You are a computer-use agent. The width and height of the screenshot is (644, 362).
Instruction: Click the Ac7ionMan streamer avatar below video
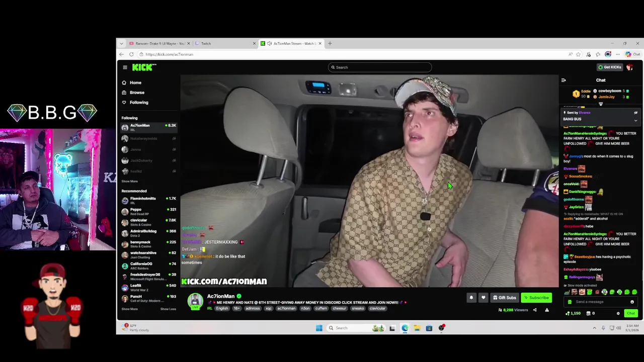coord(195,301)
